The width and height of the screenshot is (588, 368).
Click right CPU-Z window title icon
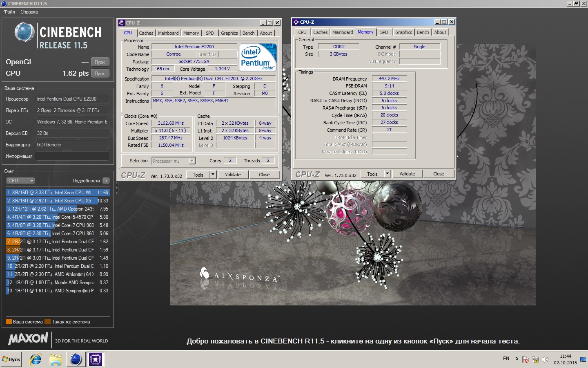[296, 22]
